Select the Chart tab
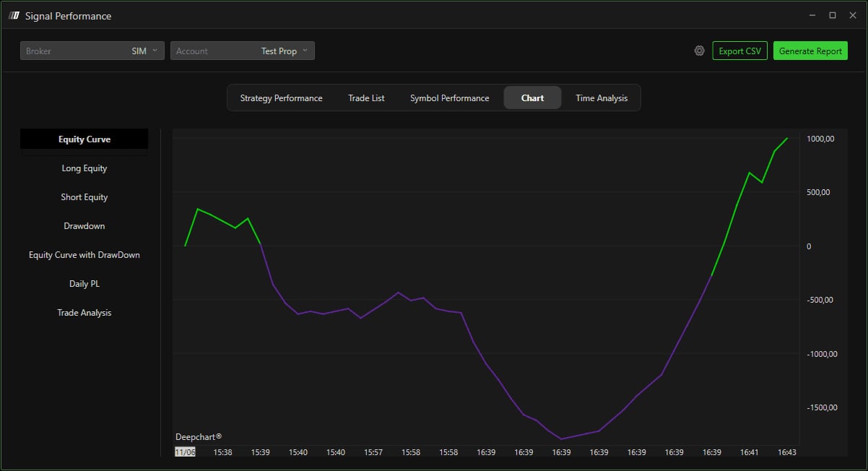The image size is (868, 471). 532,98
